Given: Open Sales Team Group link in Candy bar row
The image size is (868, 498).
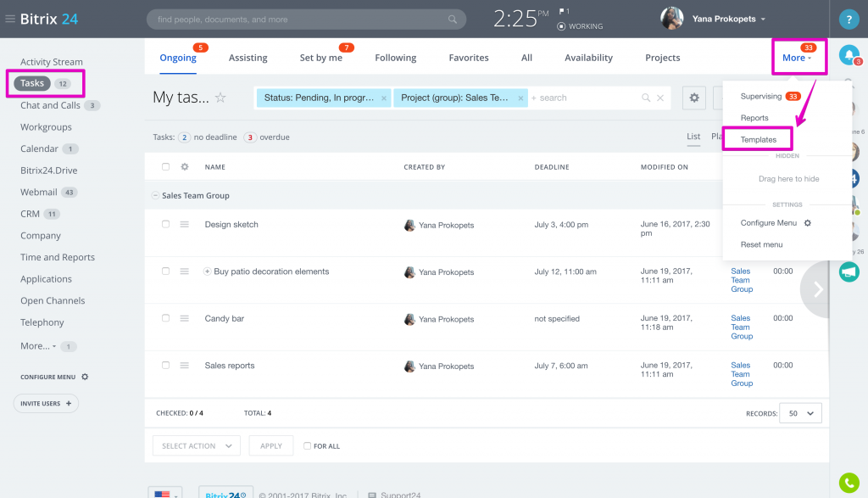Looking at the screenshot, I should coord(742,327).
